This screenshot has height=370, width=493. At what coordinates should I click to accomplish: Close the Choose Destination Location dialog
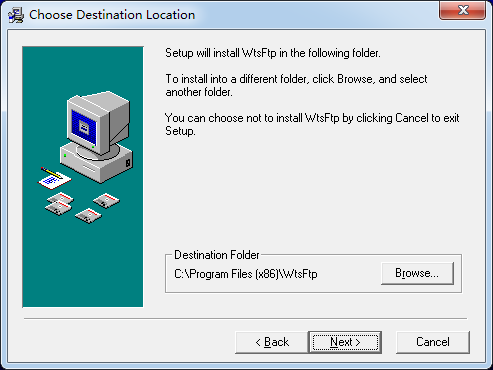[x=463, y=10]
